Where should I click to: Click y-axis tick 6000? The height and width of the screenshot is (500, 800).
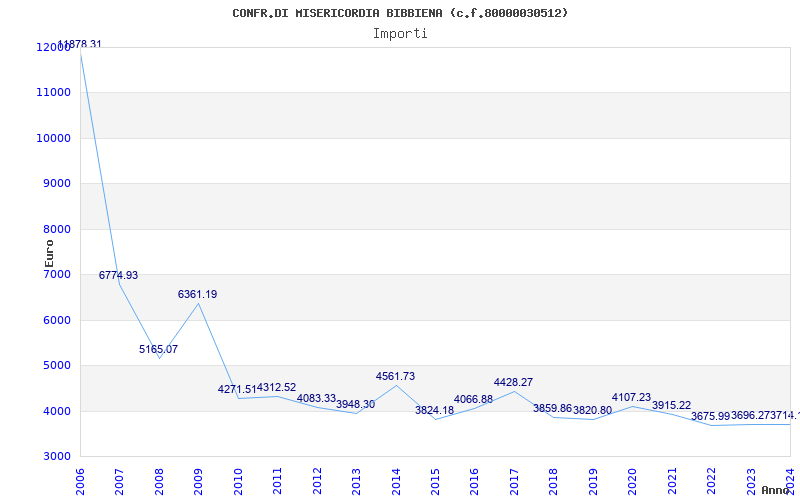point(55,320)
